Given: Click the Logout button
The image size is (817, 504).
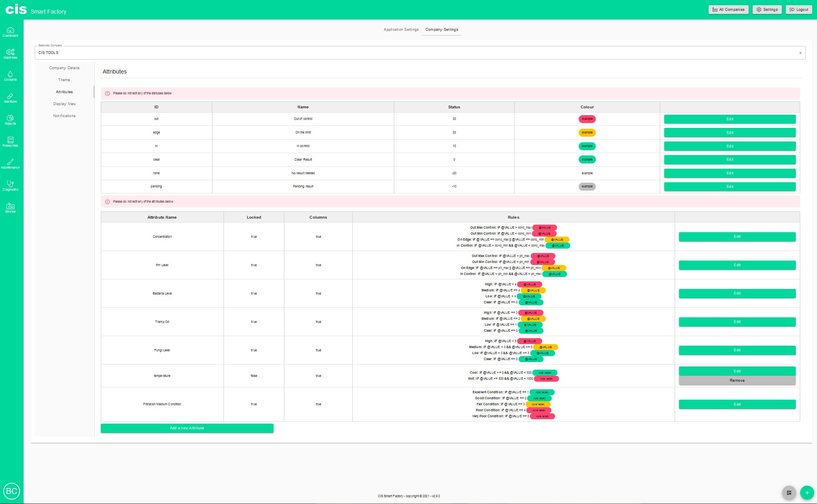Looking at the screenshot, I should tap(799, 10).
